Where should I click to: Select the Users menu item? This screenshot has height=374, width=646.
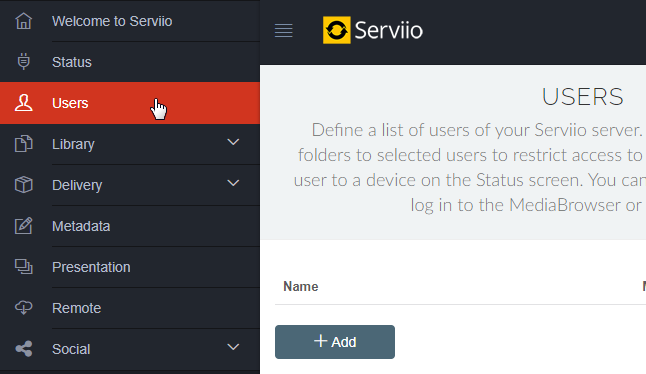pos(130,103)
